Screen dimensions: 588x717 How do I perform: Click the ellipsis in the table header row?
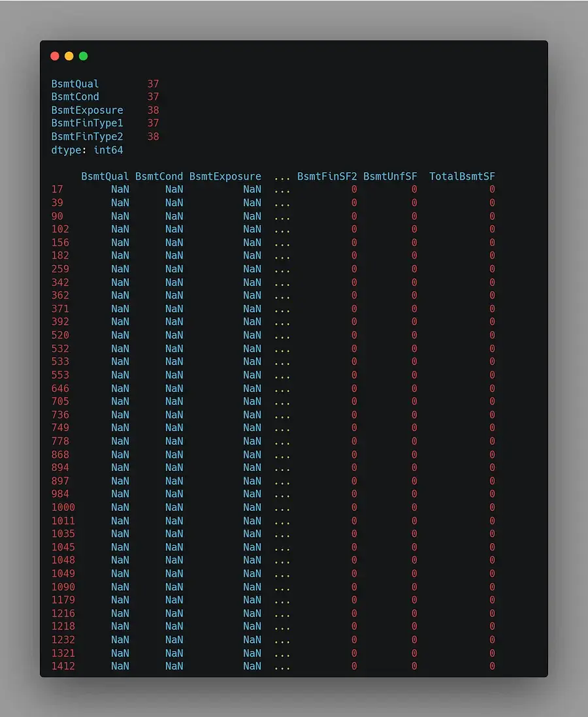[282, 178]
